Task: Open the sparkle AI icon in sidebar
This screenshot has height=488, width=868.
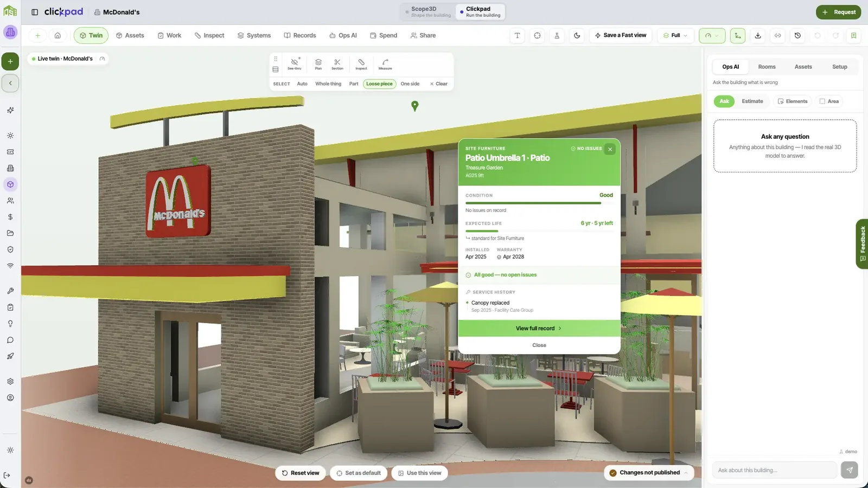Action: click(x=10, y=110)
